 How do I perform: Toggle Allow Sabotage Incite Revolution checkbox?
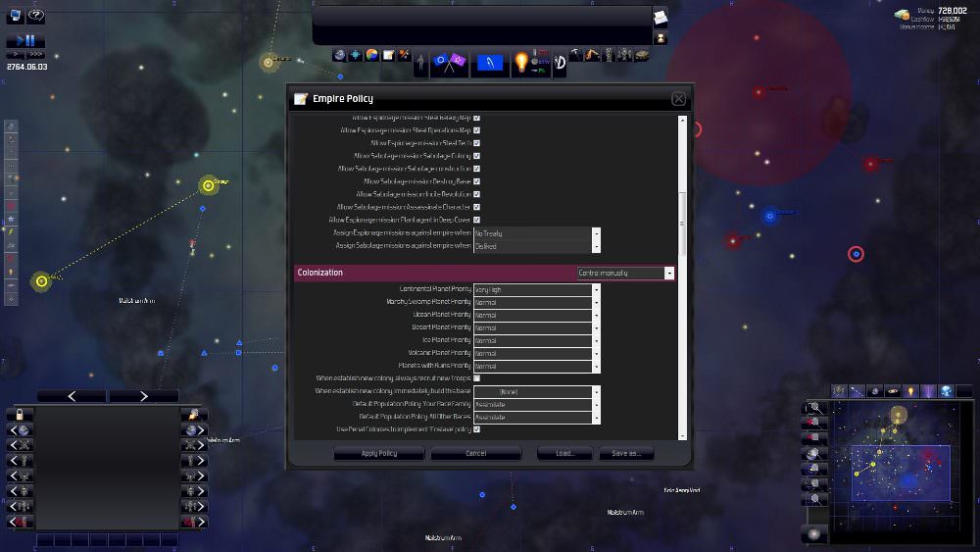click(x=477, y=194)
